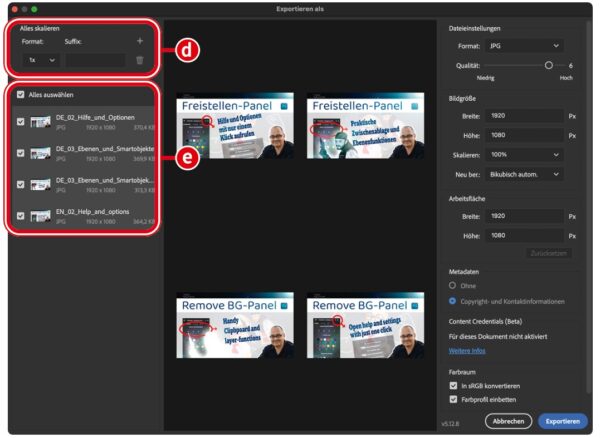Click the Qualität slider handle
Screen dimensions: 600x438
click(549, 65)
